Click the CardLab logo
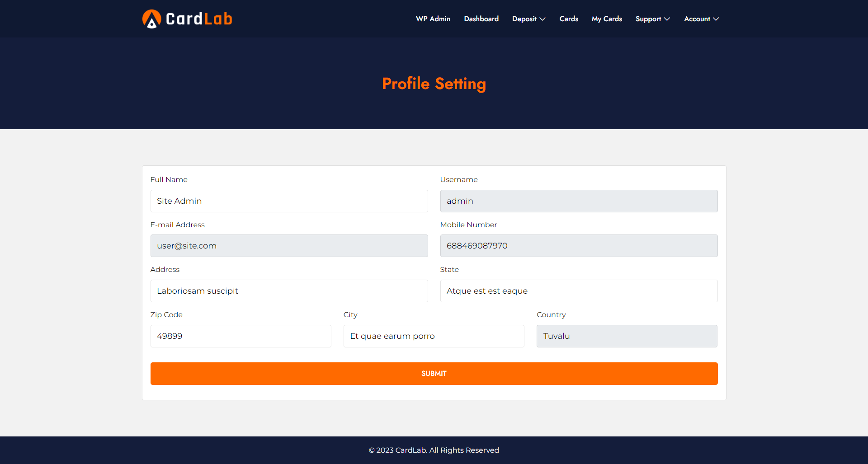This screenshot has height=464, width=868. click(187, 19)
